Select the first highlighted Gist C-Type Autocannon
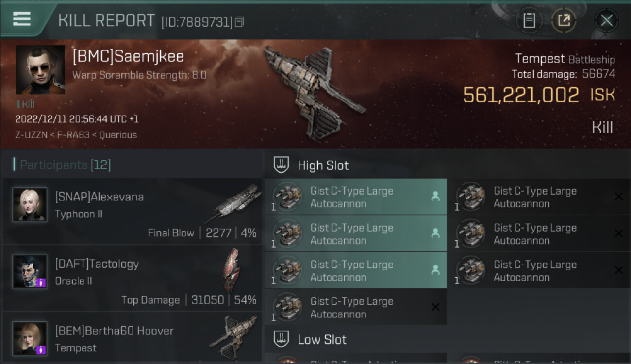This screenshot has height=364, width=631. coord(355,197)
